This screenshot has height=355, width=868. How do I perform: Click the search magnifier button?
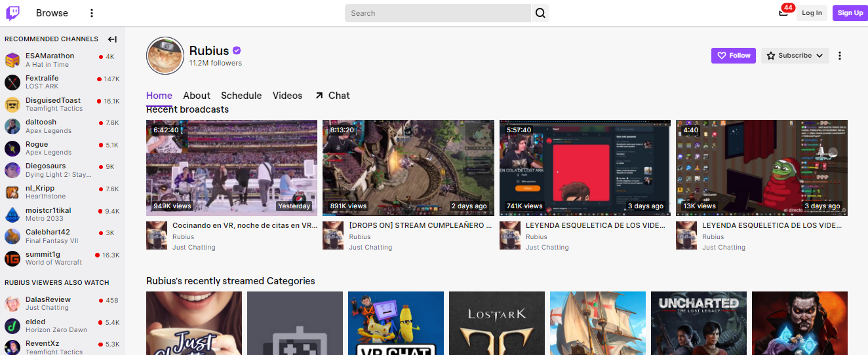(540, 13)
